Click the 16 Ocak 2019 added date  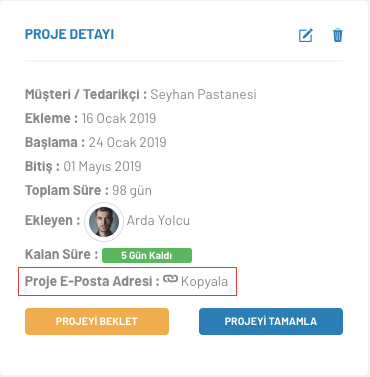119,118
